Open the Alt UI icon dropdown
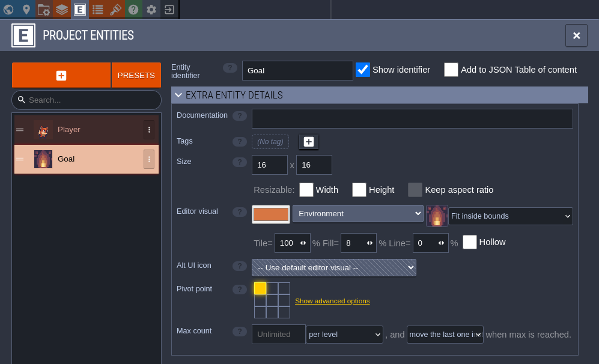Viewport: 599px width, 364px height. coord(333,268)
